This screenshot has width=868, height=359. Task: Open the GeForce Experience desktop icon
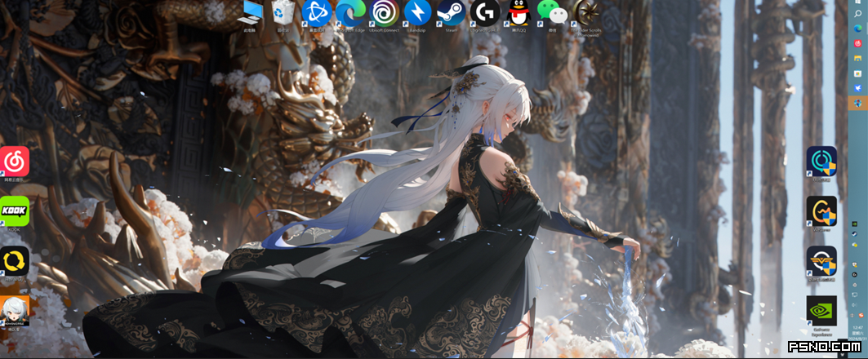821,316
